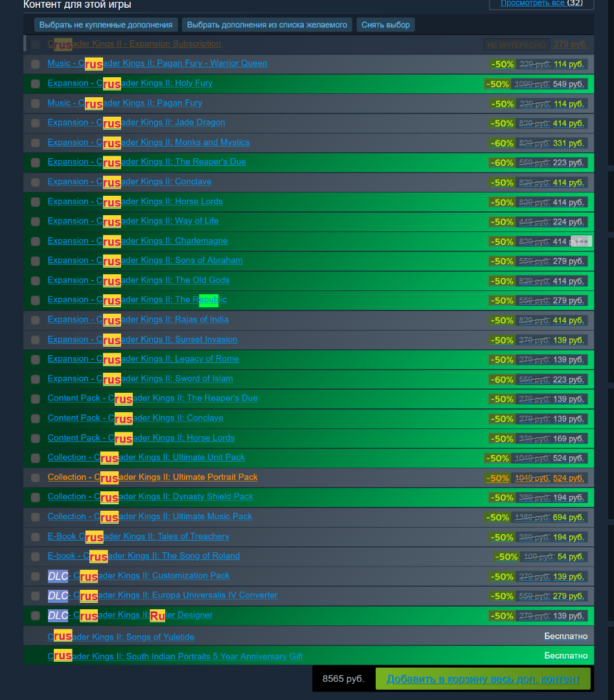Open 'Просмотреть все (32)' link
The height and width of the screenshot is (700, 614).
541,3
